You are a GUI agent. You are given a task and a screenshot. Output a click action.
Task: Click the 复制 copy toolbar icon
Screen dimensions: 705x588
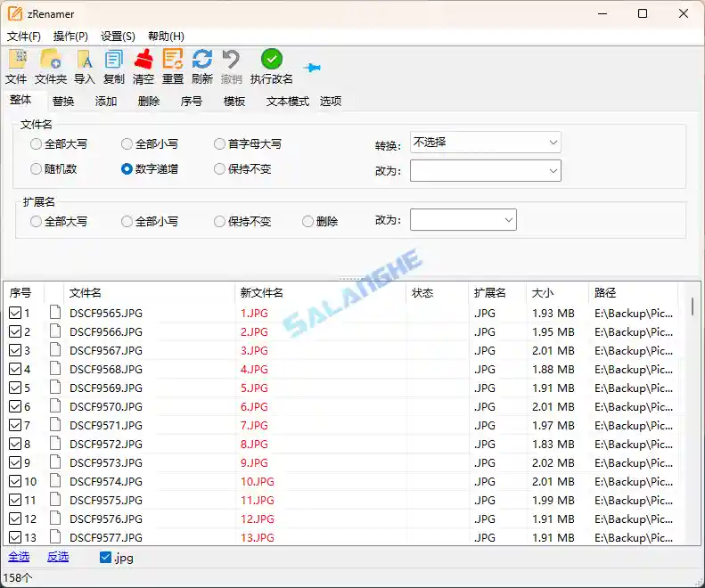click(113, 60)
